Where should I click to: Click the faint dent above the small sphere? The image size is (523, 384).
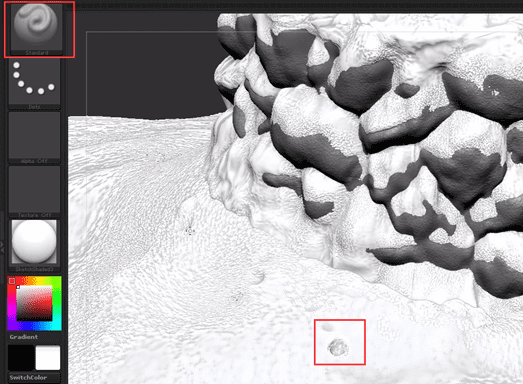[328, 327]
